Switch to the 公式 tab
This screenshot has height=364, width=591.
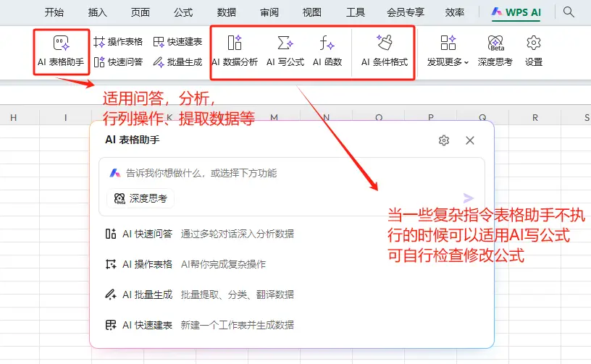(x=183, y=12)
